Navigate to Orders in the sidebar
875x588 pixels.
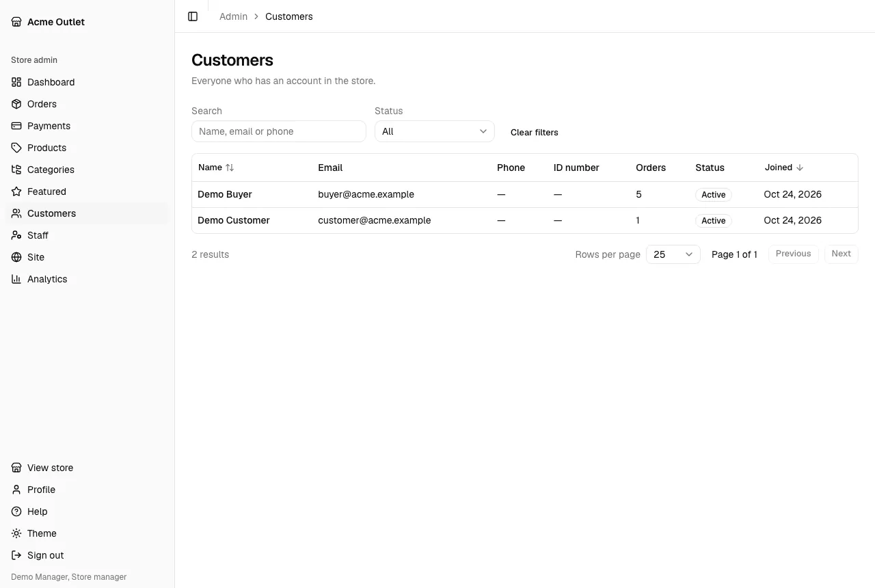coord(87,104)
